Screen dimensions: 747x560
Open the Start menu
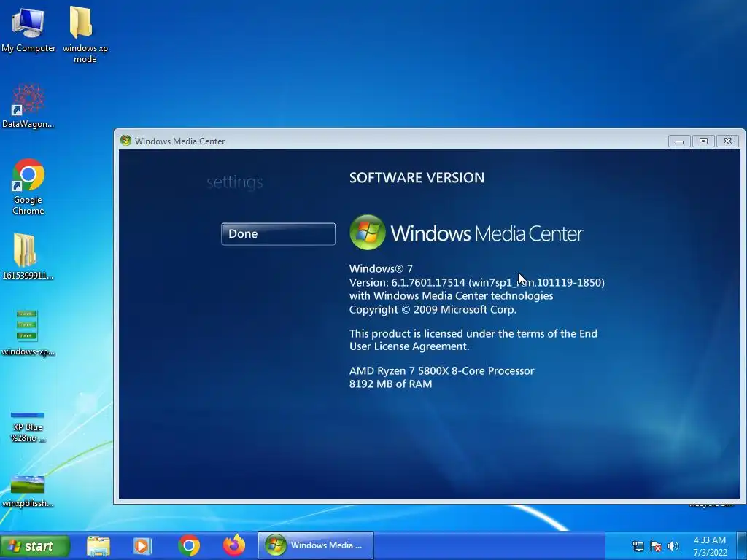(35, 545)
